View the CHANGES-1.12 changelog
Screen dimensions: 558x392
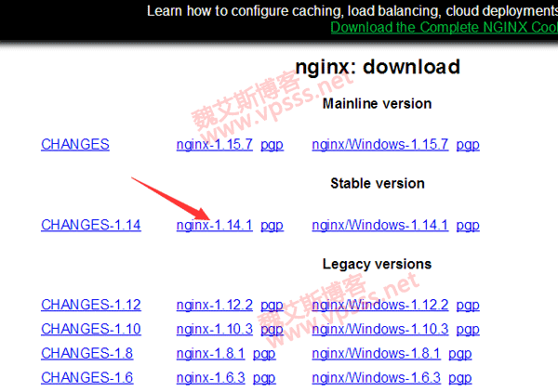tap(90, 305)
